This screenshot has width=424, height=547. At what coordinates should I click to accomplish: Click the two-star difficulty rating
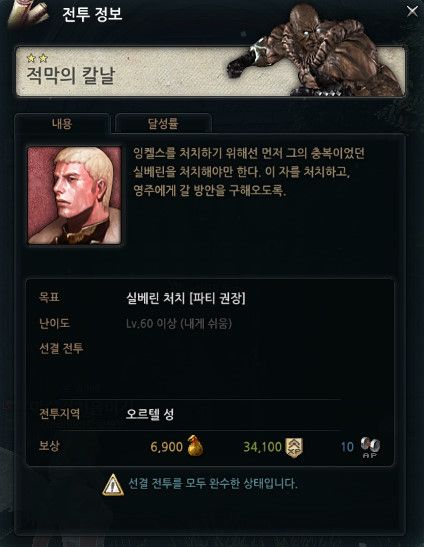pyautogui.click(x=37, y=58)
